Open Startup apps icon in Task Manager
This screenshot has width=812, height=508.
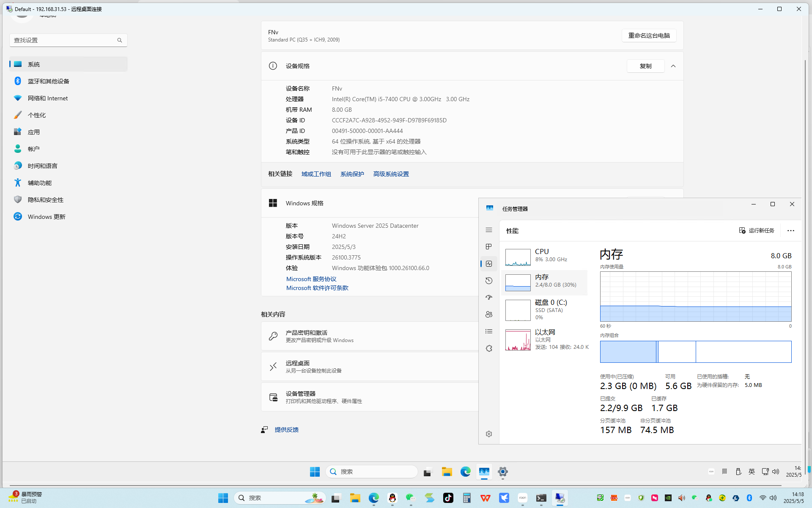point(489,298)
